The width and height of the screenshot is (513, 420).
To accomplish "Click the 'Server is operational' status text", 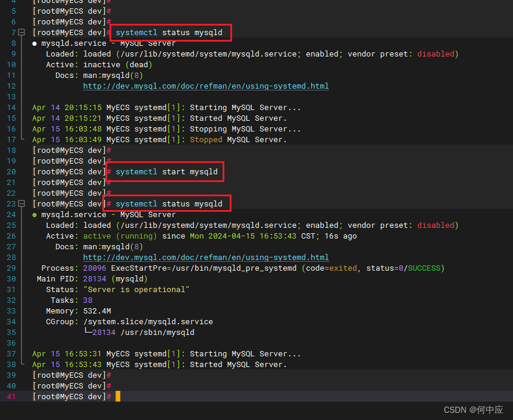I will click(x=136, y=290).
